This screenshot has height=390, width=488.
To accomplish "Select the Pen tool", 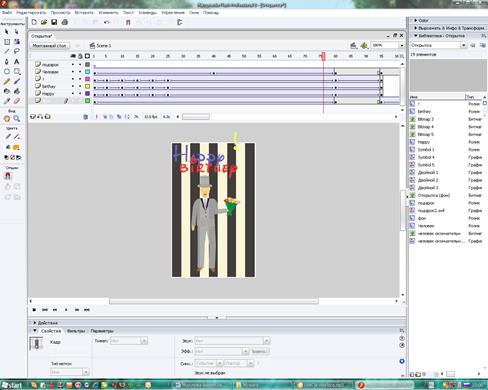I will point(7,61).
